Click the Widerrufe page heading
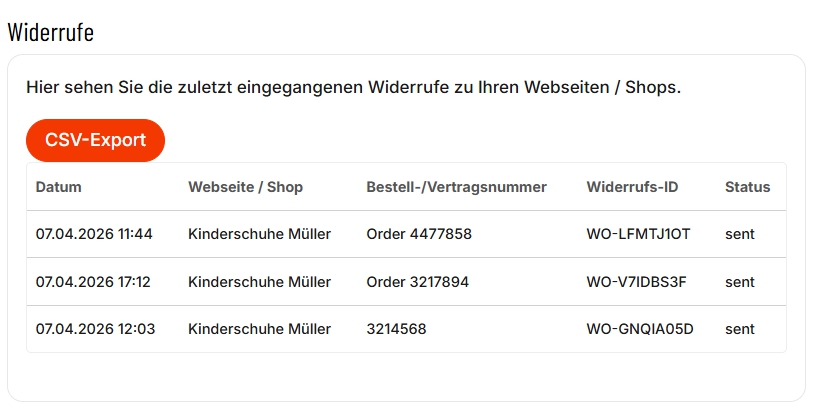813x410 pixels. click(51, 32)
